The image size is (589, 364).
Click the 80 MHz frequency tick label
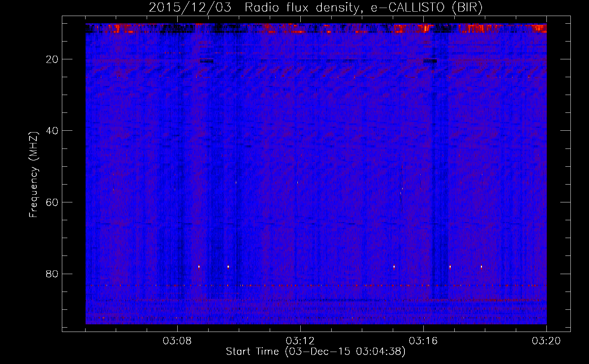52,274
